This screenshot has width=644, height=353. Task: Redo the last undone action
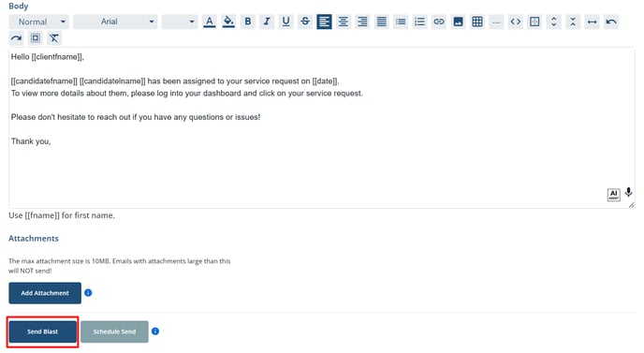click(x=16, y=38)
